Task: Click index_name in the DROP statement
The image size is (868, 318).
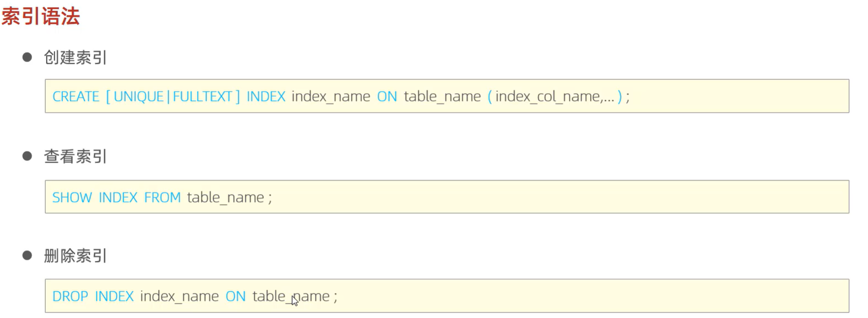Action: pyautogui.click(x=179, y=296)
